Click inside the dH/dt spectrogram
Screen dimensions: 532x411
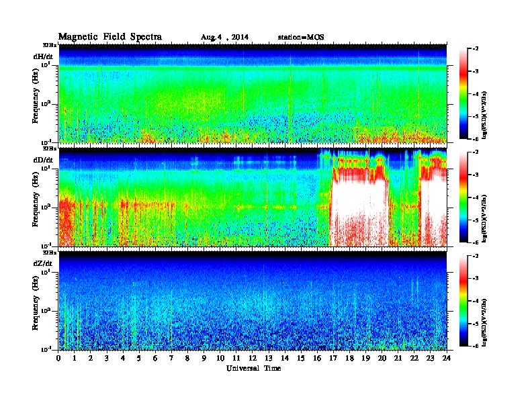tap(253, 93)
